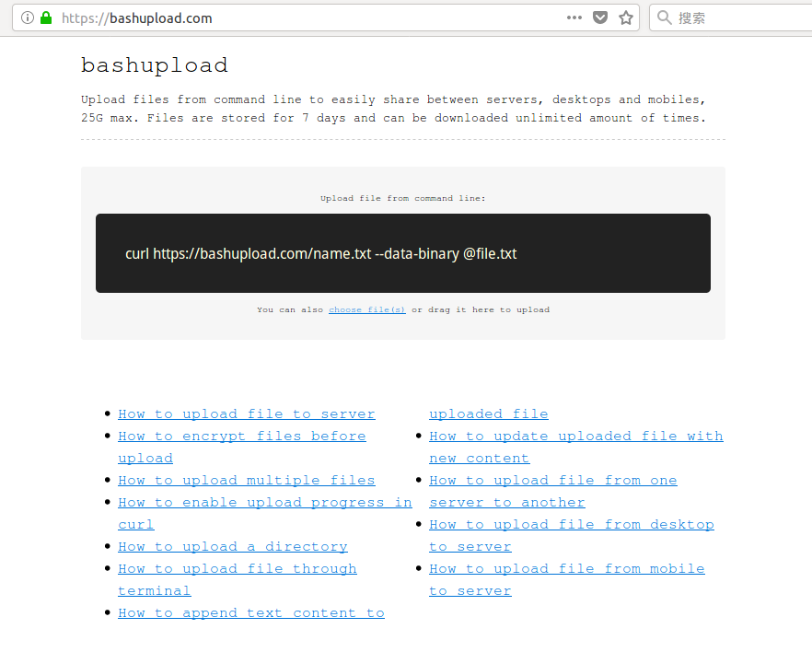Bookmark this page with the star icon
Image resolution: width=812 pixels, height=652 pixels.
pyautogui.click(x=626, y=18)
